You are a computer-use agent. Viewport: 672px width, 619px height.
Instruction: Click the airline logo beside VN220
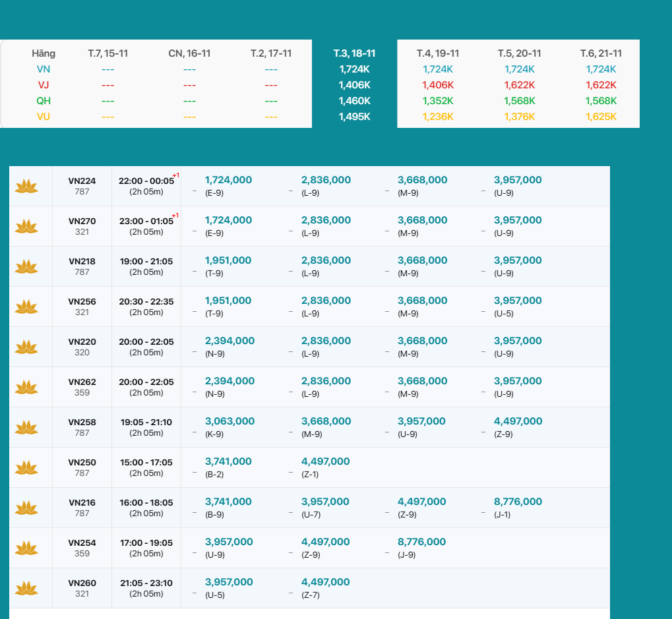tap(26, 347)
